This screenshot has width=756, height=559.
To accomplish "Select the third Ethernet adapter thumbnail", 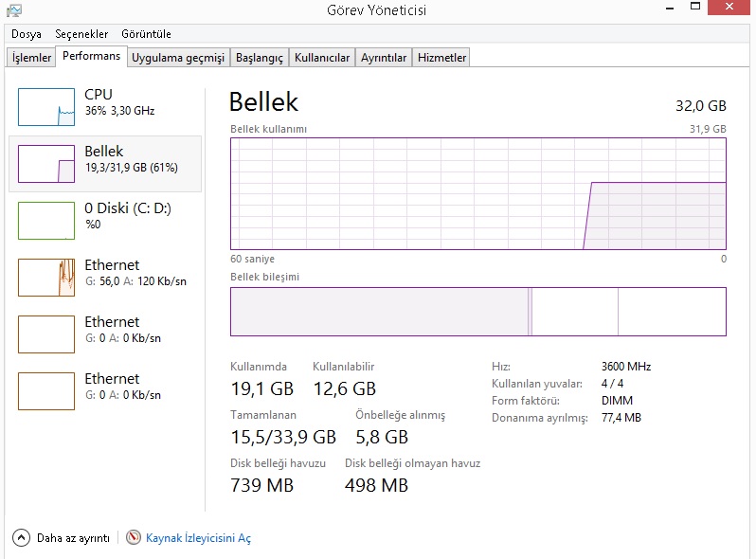I will coord(46,391).
